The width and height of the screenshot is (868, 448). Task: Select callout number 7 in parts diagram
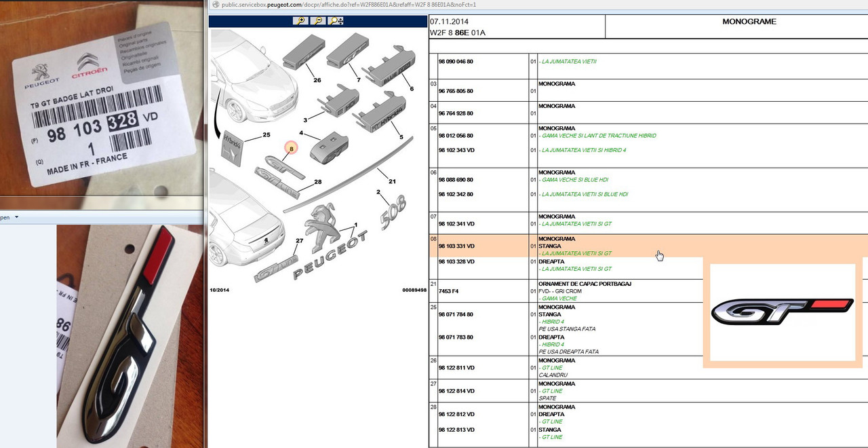tap(359, 80)
